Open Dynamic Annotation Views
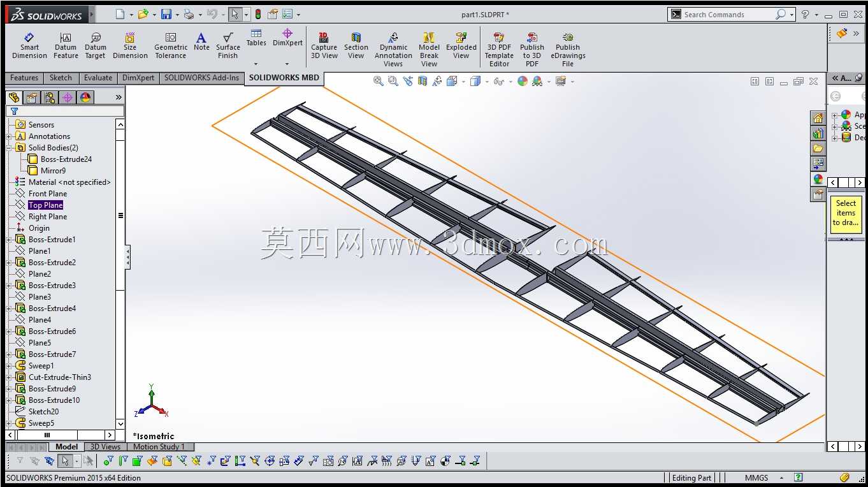The height and width of the screenshot is (487, 868). coord(393,50)
